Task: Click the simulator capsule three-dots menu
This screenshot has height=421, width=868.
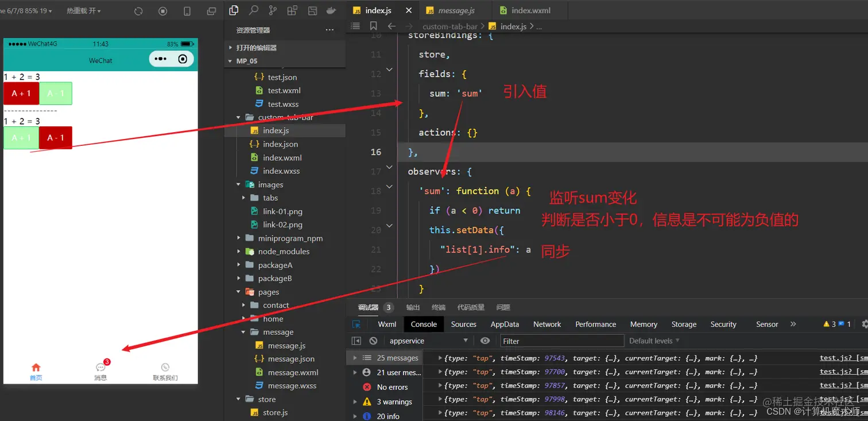Action: [160, 59]
